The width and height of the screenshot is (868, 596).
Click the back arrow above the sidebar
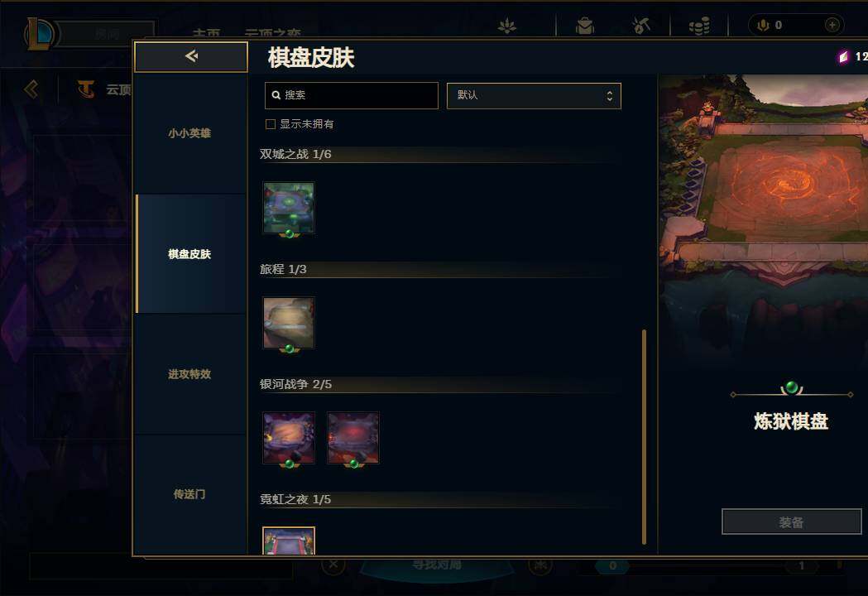191,56
